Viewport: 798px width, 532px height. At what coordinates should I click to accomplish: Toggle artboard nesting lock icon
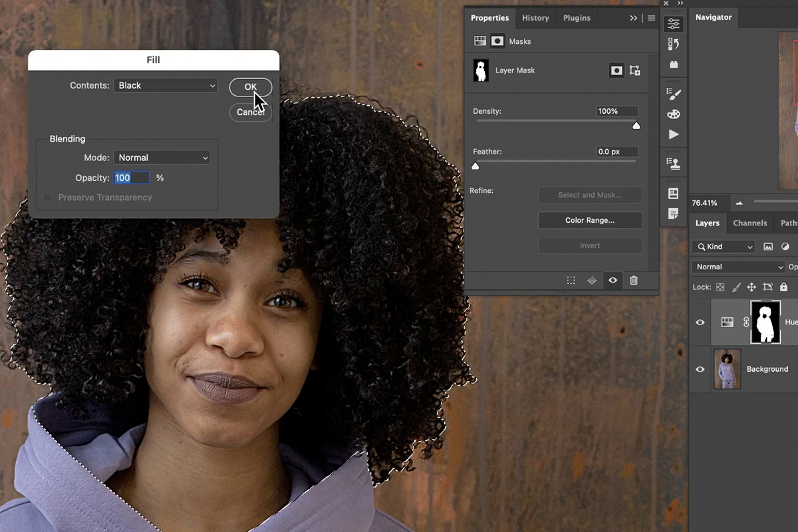pos(767,287)
